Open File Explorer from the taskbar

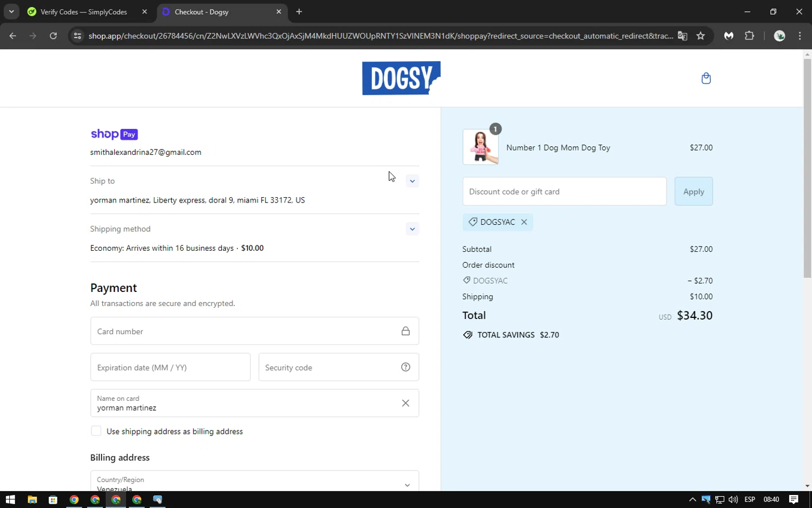(x=32, y=499)
